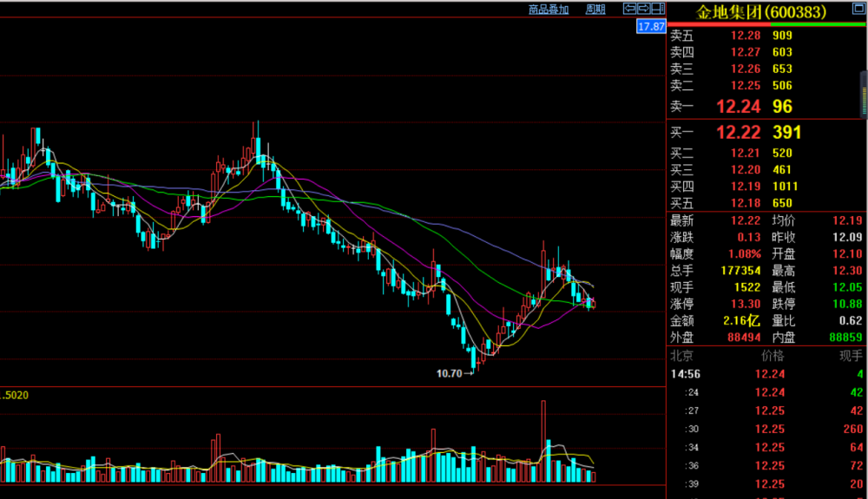Select the 卖二 12.25 ask row

(x=766, y=85)
